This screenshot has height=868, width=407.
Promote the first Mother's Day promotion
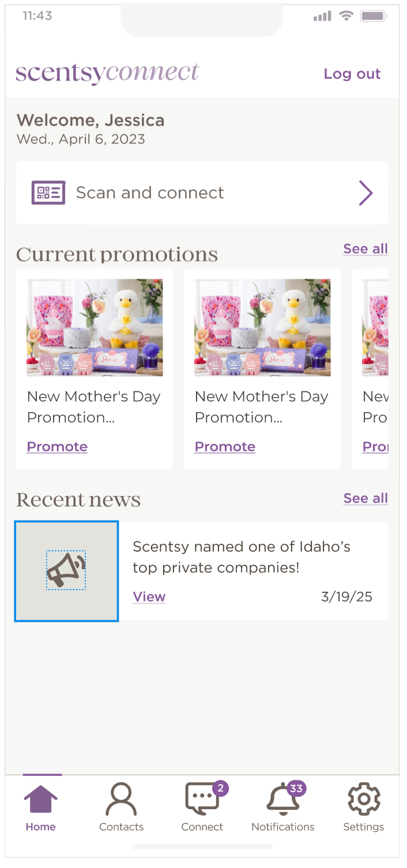tap(57, 447)
